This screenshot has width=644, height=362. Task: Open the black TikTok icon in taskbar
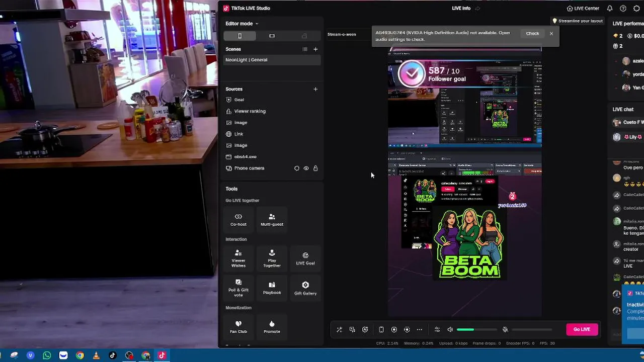[x=113, y=355]
